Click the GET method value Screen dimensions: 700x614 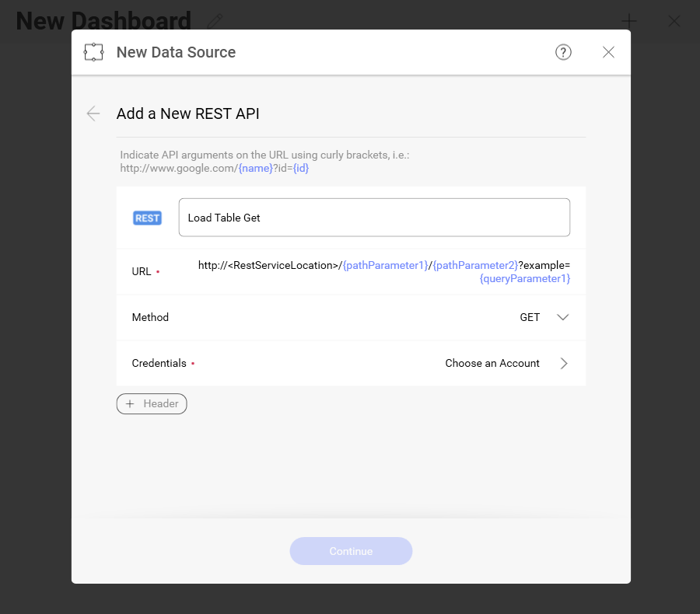click(530, 317)
